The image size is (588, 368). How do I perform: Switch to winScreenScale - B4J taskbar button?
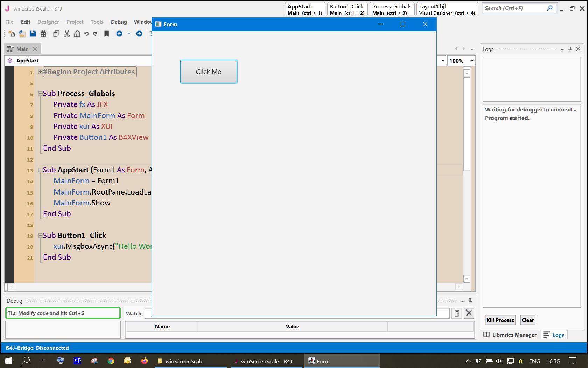coord(266,361)
